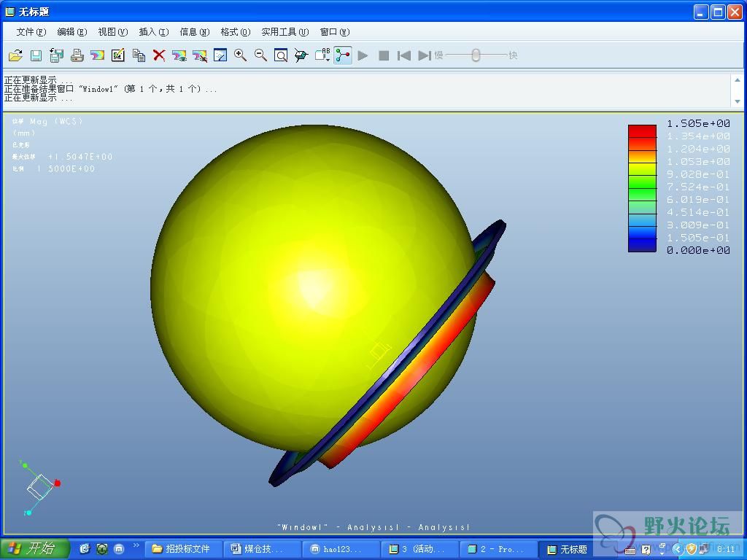Screen dimensions: 747x560
Task: Open the 信息(N) menu
Action: point(194,32)
